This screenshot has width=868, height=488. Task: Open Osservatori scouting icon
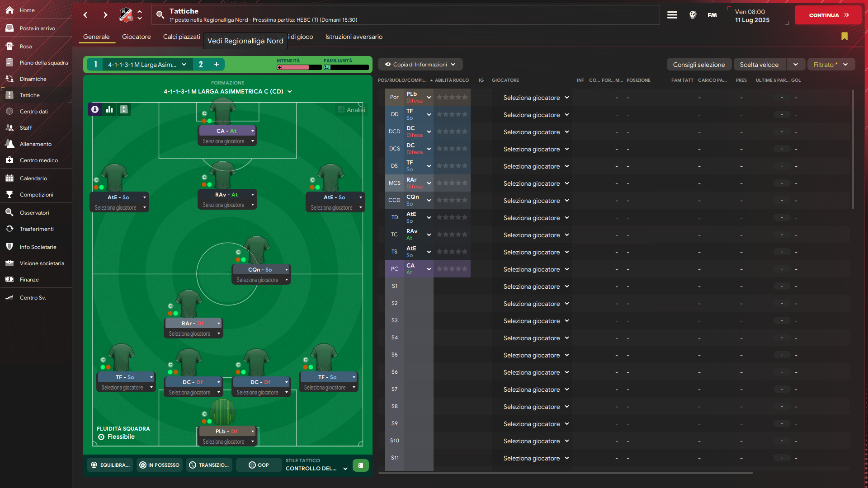pos(9,212)
